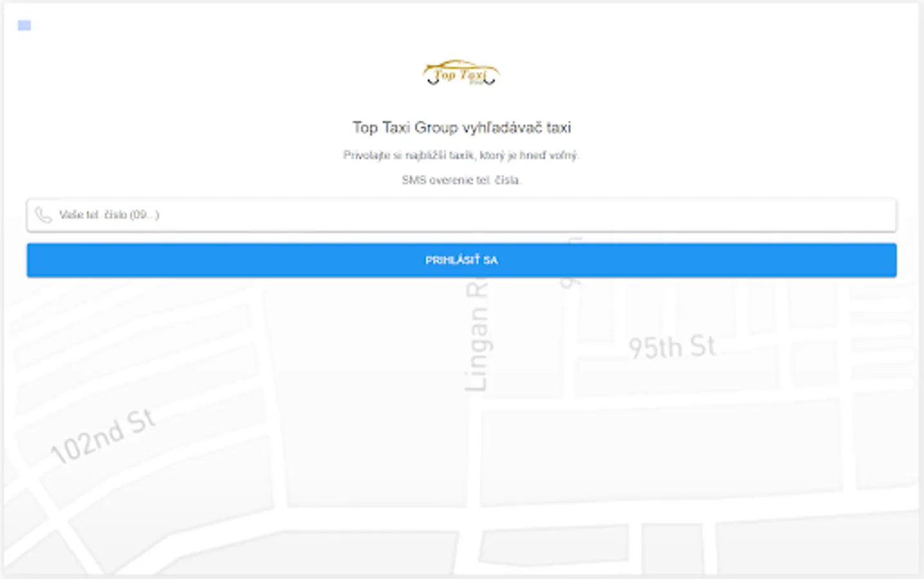Click the Lingan Rd vertical map label

tap(477, 336)
